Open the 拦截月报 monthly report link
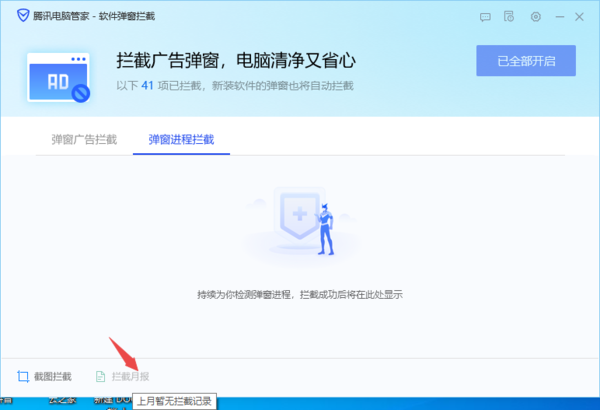Viewport: 600px width, 410px height. click(x=130, y=376)
